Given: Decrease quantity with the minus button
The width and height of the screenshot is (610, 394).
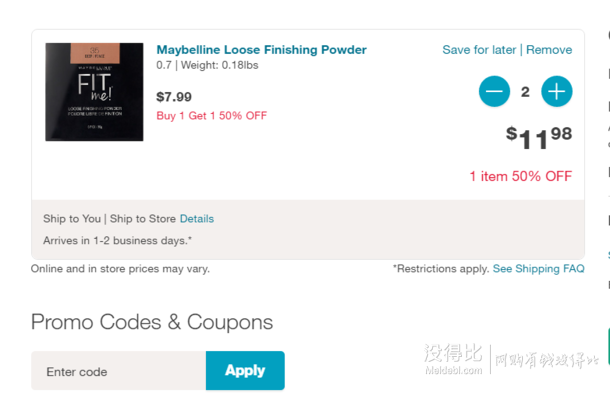Looking at the screenshot, I should click(494, 91).
